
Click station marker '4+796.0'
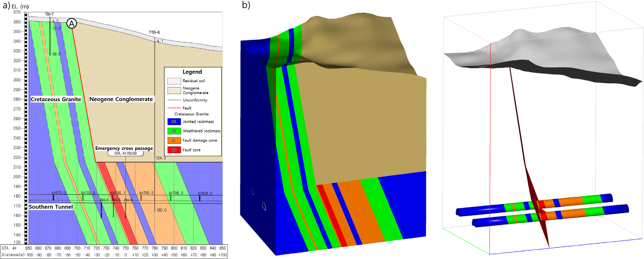click(x=176, y=193)
